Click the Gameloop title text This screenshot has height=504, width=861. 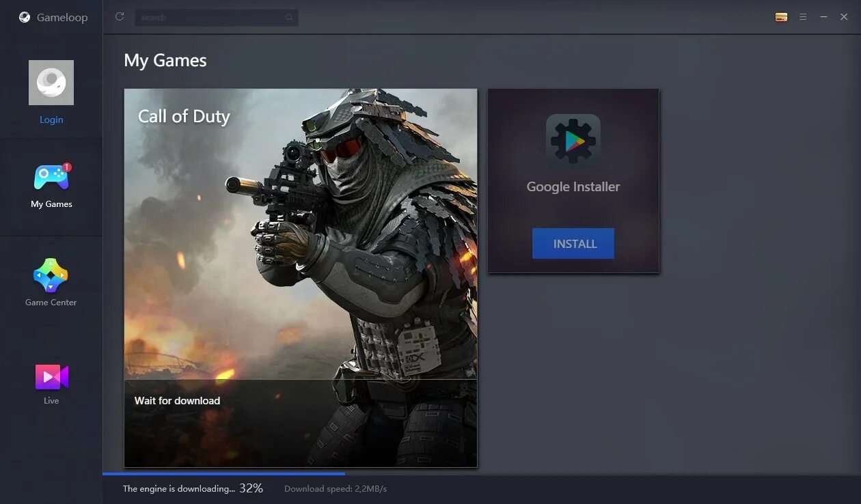[62, 18]
